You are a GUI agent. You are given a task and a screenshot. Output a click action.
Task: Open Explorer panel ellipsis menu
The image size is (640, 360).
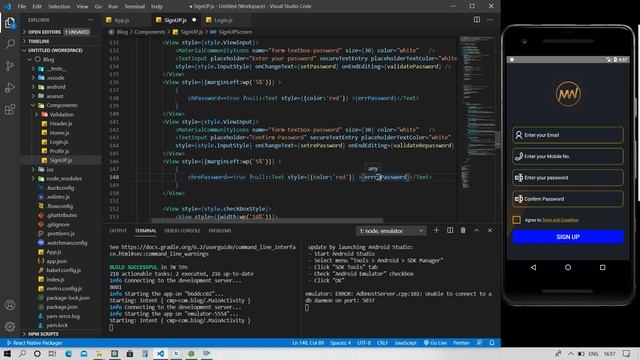tap(90, 20)
